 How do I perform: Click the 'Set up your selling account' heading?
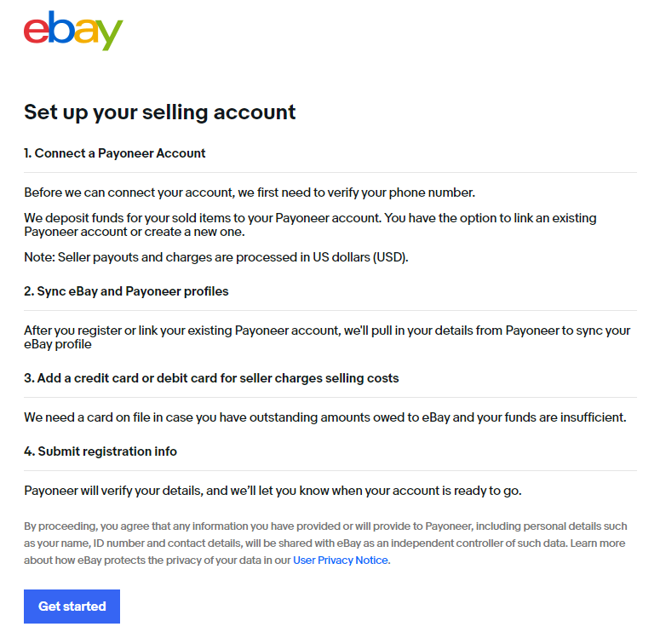tap(159, 112)
